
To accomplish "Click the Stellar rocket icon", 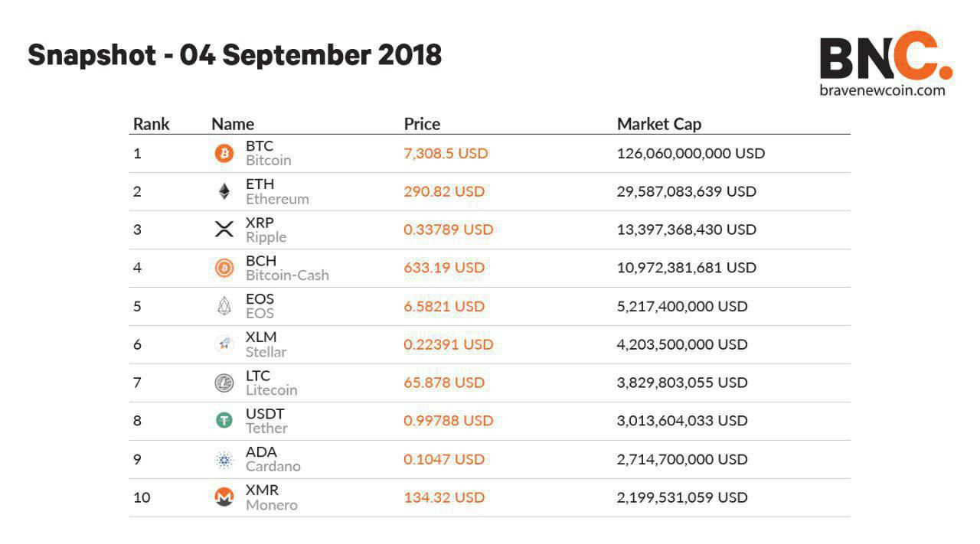I will pyautogui.click(x=224, y=344).
